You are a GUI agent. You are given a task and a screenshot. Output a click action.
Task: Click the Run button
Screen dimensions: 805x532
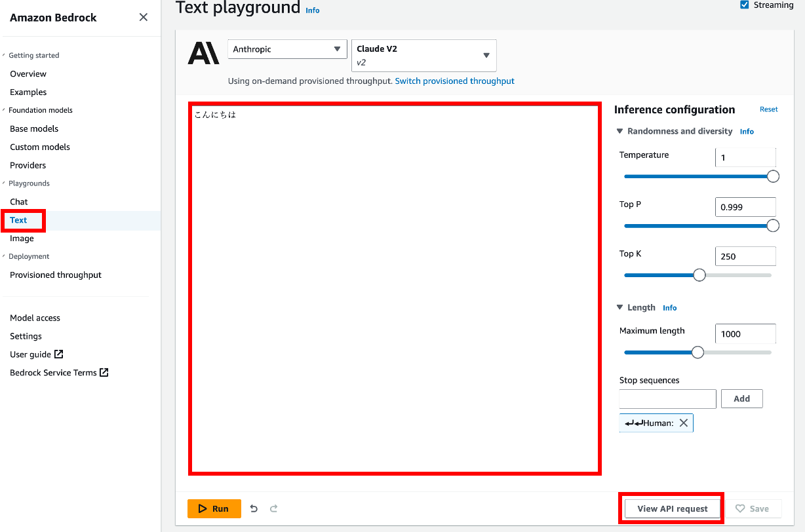coord(214,508)
